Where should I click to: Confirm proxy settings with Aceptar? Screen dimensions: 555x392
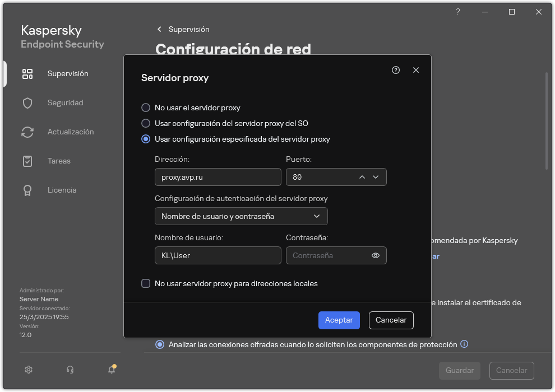339,320
